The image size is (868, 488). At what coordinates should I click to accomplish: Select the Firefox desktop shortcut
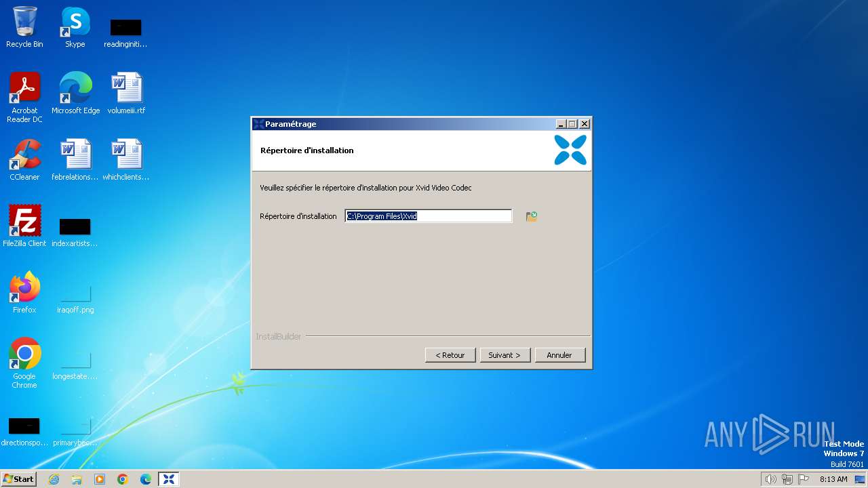[24, 292]
